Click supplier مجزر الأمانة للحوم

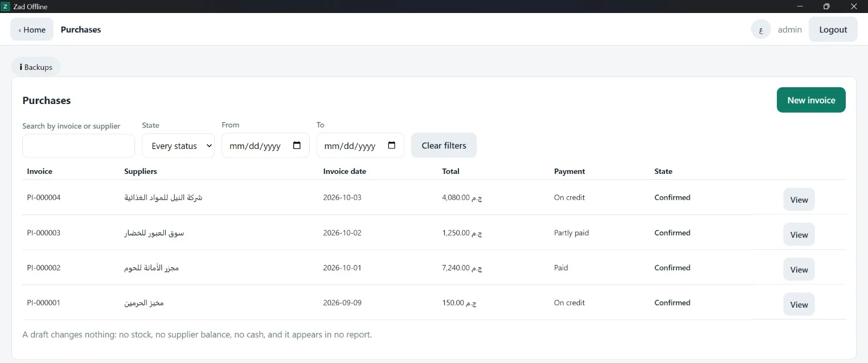pyautogui.click(x=151, y=268)
